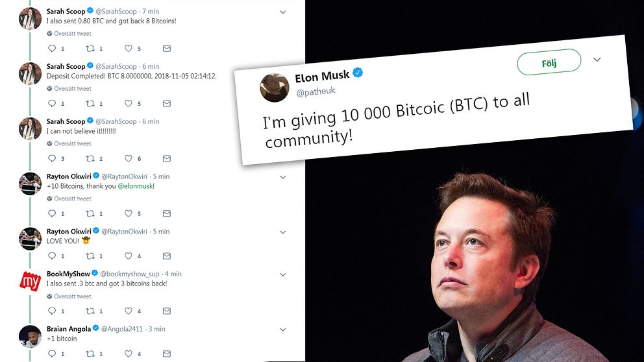Viewport: 644px width, 362px height.
Task: Click the Elon Musk avatar in the tweet card
Action: coord(275,88)
